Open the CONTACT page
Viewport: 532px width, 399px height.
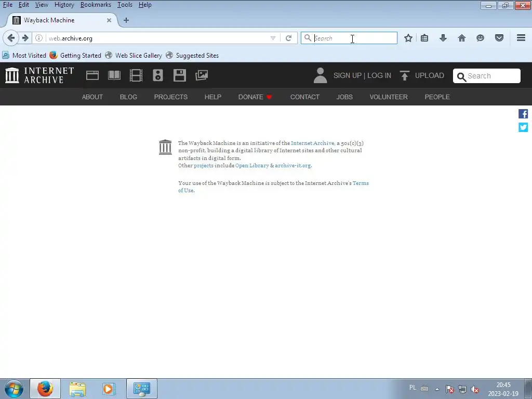(304, 97)
